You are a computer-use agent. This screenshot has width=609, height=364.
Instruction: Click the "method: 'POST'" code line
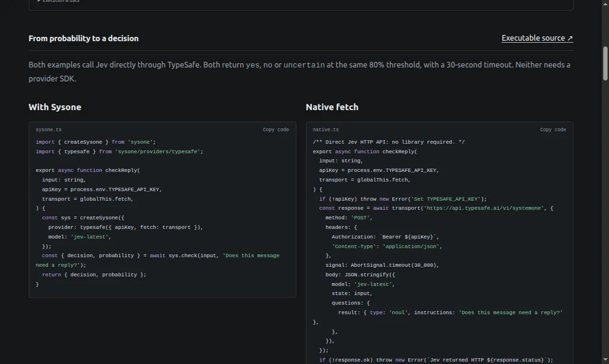click(349, 218)
